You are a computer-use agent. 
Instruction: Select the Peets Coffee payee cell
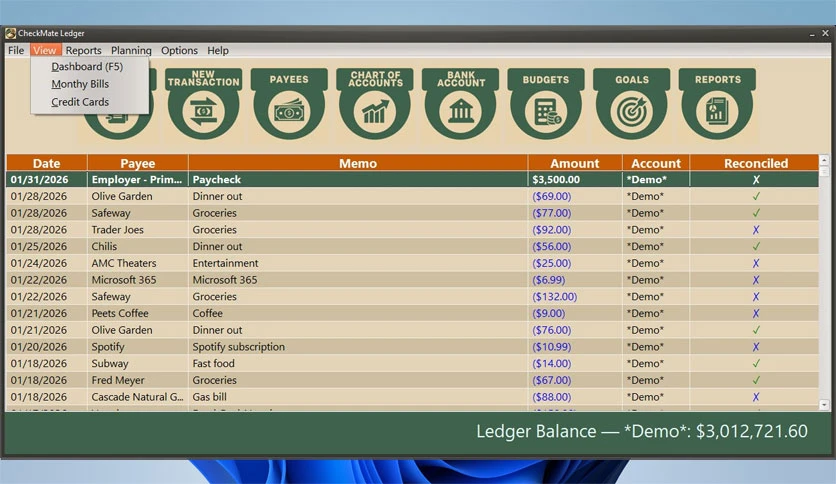click(138, 313)
